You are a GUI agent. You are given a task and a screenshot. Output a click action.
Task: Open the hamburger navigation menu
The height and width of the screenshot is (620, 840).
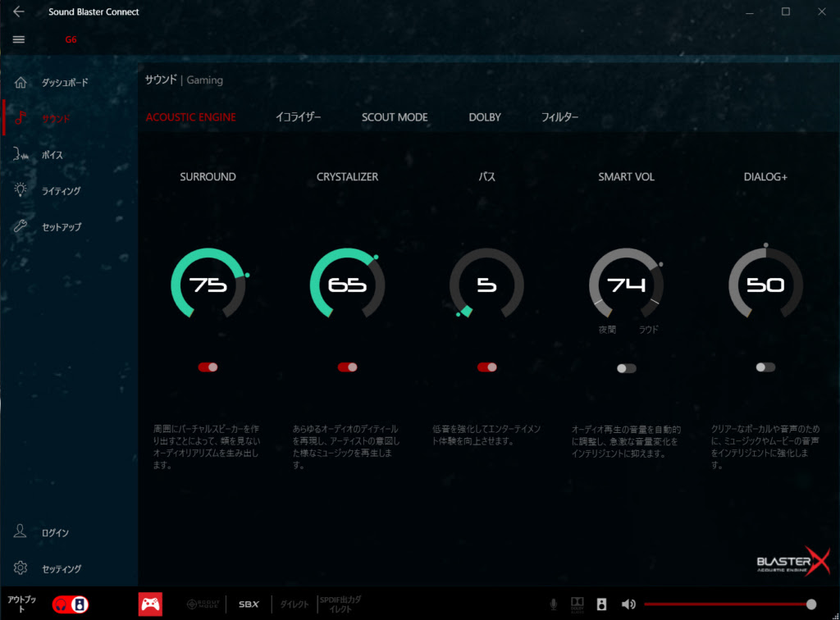pos(19,39)
